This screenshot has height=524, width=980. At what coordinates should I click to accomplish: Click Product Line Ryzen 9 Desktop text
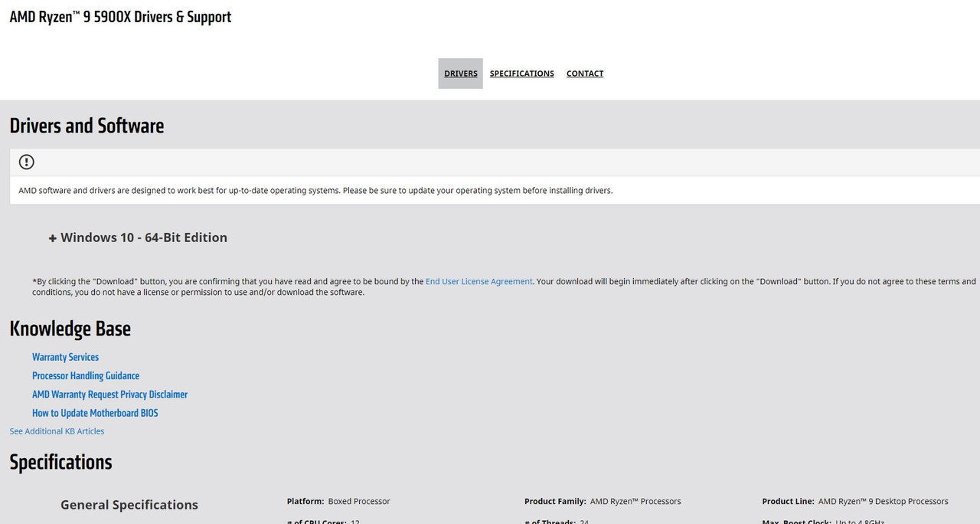[x=855, y=501]
